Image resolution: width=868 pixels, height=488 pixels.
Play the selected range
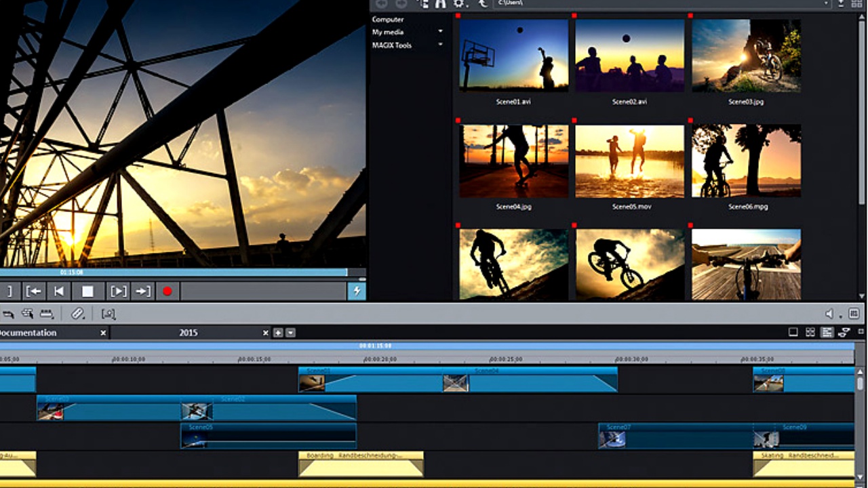click(x=118, y=291)
